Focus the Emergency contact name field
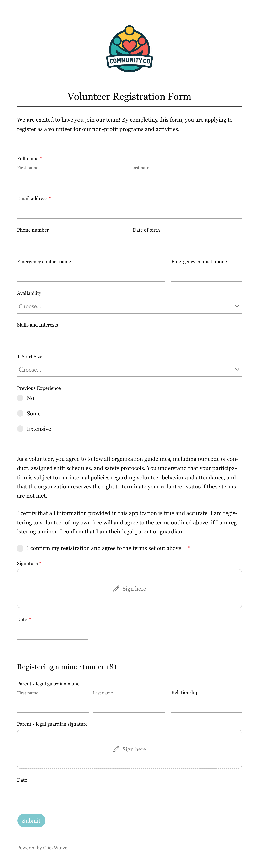Image resolution: width=259 pixels, height=868 pixels. (x=91, y=275)
